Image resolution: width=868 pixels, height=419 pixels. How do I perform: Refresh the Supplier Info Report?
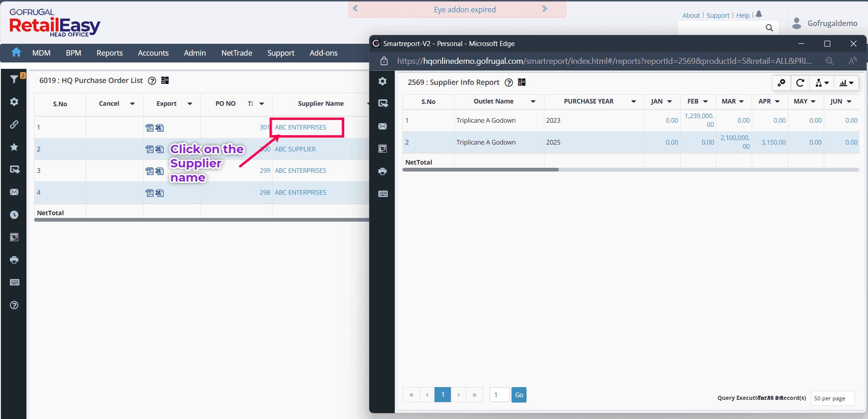[800, 83]
